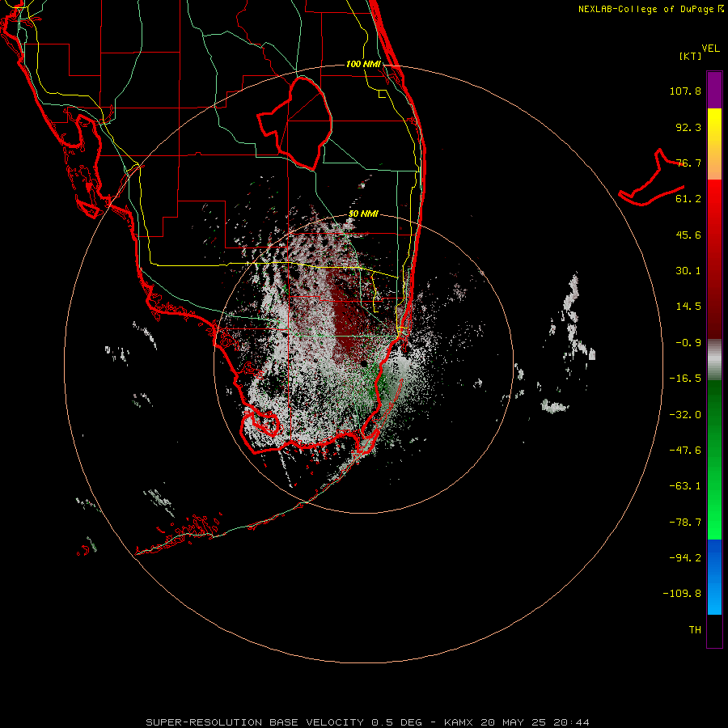The height and width of the screenshot is (728, 728).
Task: Click the Grand Bahama island outline
Action: [651, 179]
